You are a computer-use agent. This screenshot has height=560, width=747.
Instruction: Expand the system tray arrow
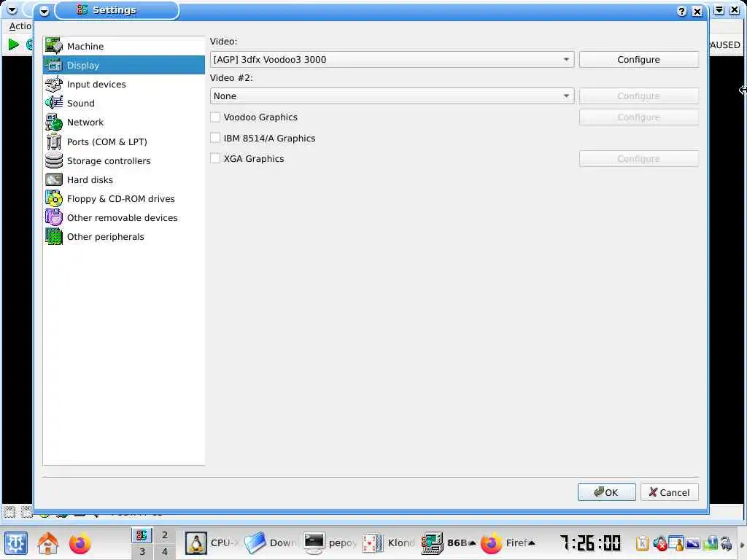(x=742, y=545)
